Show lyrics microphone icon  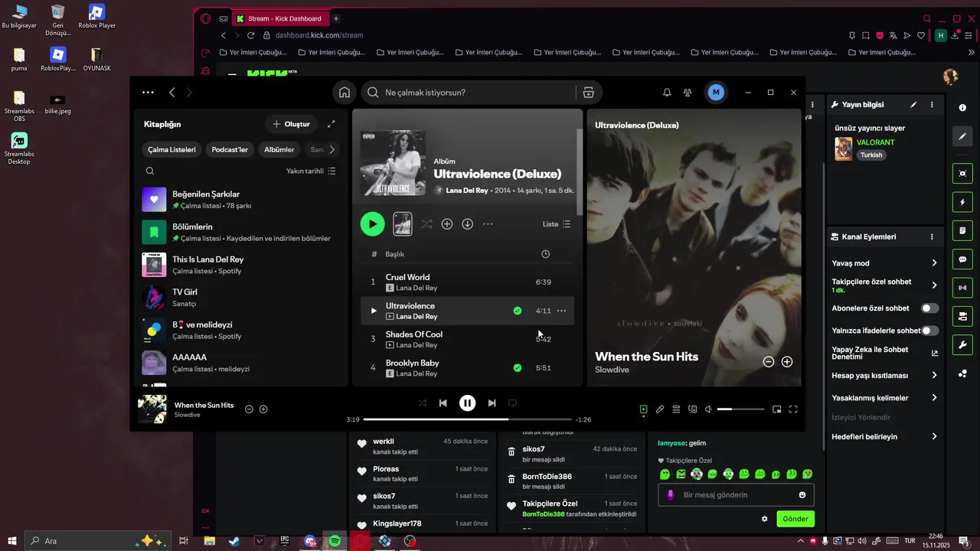(660, 409)
